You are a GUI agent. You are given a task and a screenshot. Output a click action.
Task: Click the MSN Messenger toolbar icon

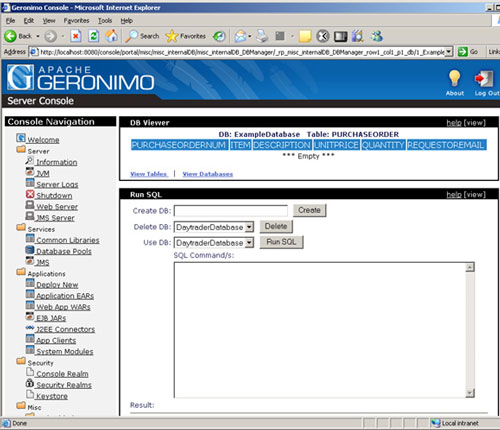pyautogui.click(x=377, y=36)
